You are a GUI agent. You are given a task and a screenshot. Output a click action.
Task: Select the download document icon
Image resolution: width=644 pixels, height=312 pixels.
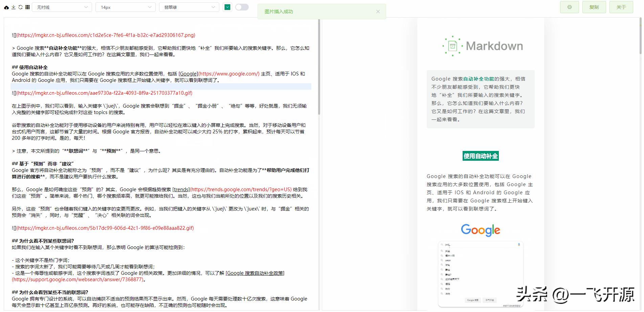click(x=14, y=7)
